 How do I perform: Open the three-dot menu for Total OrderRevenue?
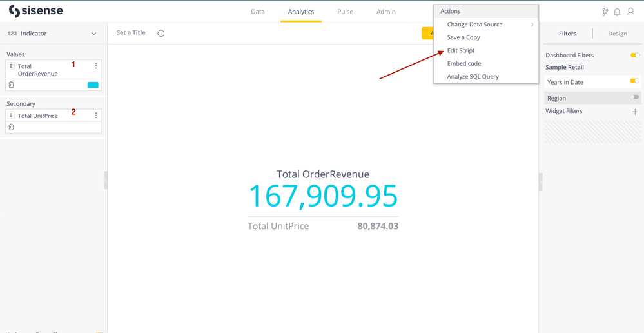[96, 66]
